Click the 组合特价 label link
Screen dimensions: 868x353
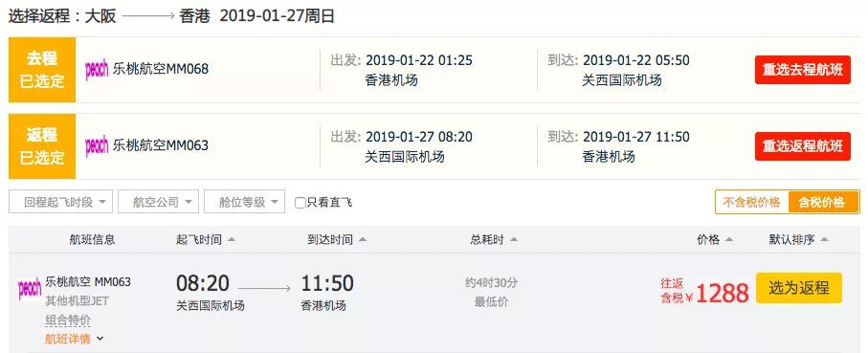pos(68,320)
